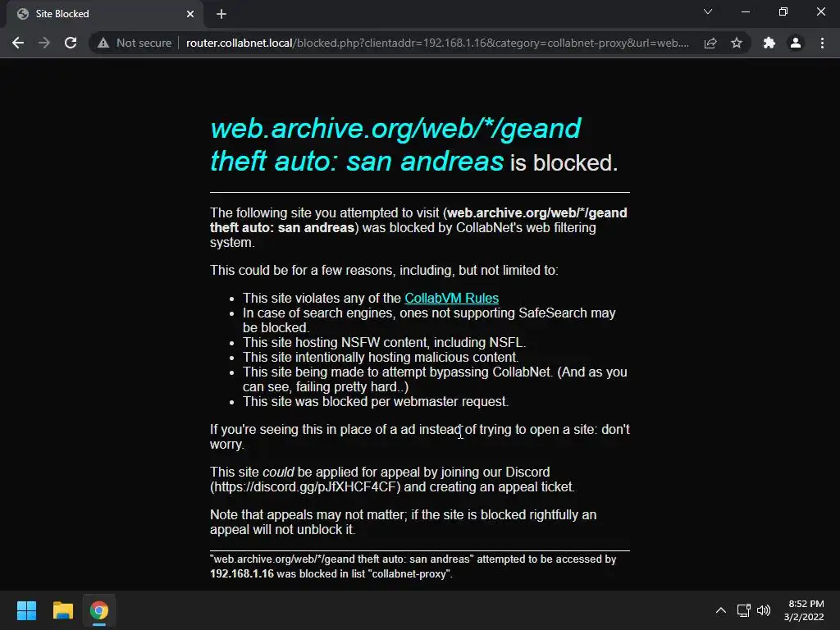Reload the blocked page
The image size is (840, 630).
click(x=71, y=43)
